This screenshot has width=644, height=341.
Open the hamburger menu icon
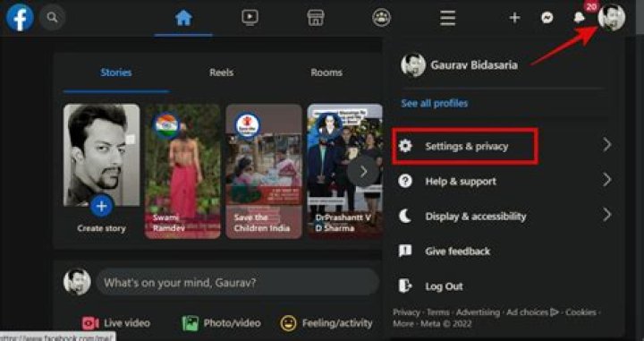pyautogui.click(x=447, y=18)
